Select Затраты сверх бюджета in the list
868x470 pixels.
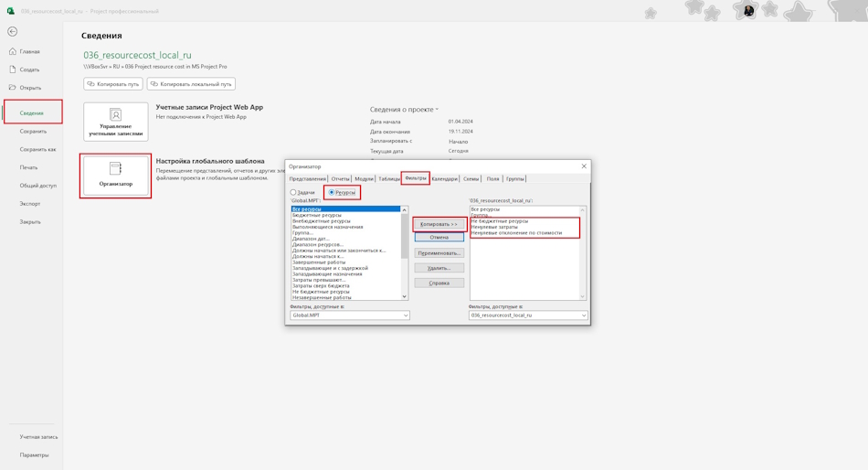click(x=345, y=285)
